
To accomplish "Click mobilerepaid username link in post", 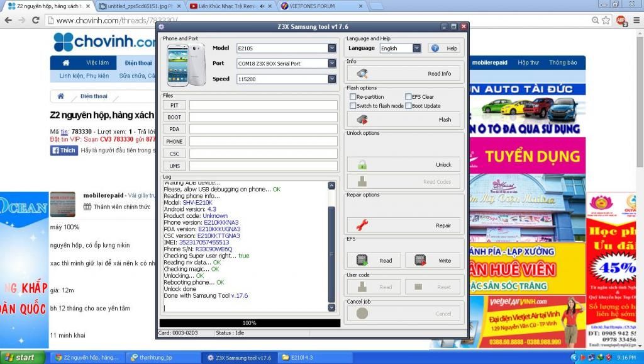I will [x=103, y=195].
